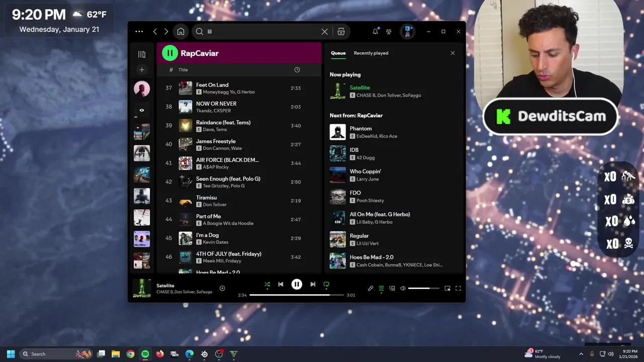Select '4TH OF JULY (feat. Fridayy)' track
The image size is (644, 362).
[x=239, y=257]
